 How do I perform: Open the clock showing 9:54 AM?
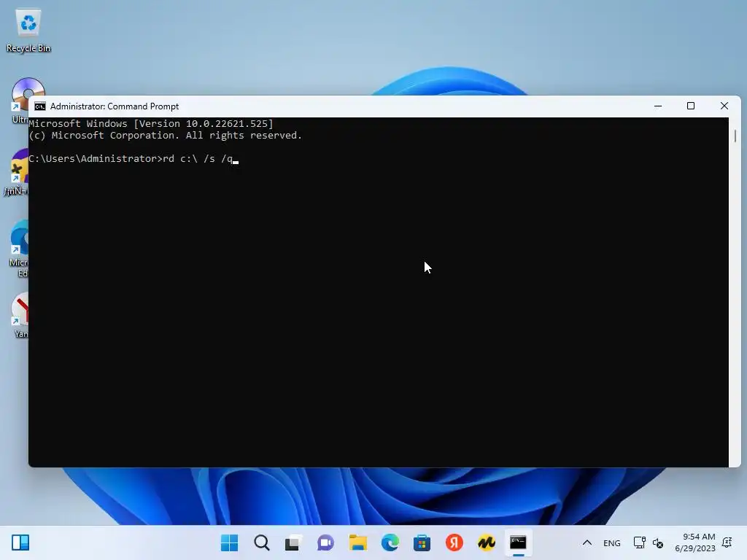695,542
